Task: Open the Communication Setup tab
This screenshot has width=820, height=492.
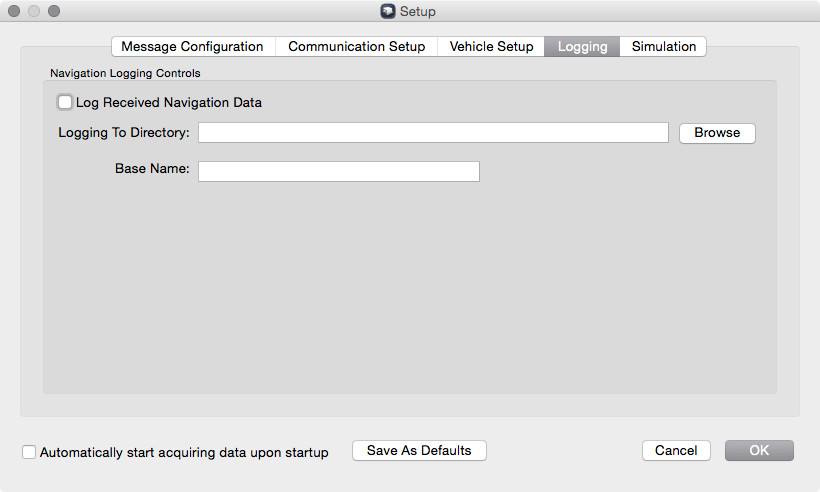Action: tap(356, 47)
